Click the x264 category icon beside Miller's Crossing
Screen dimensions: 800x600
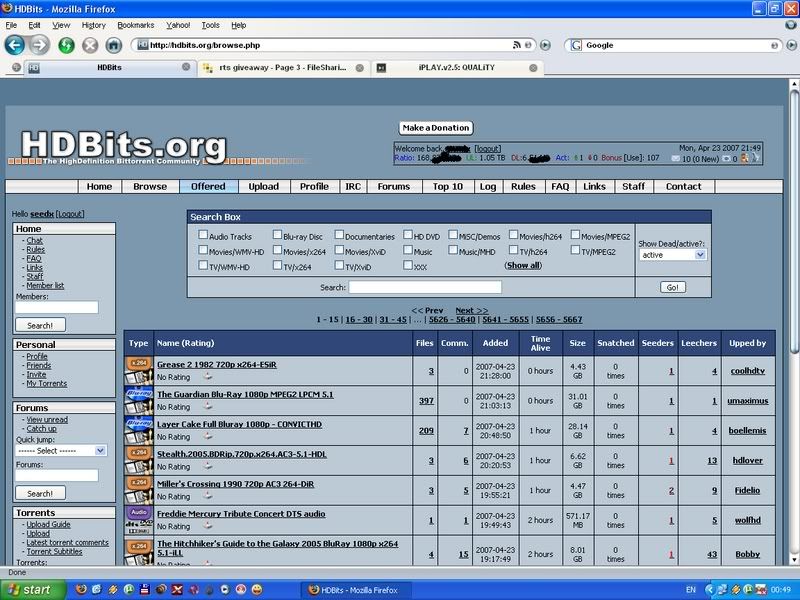(x=139, y=490)
